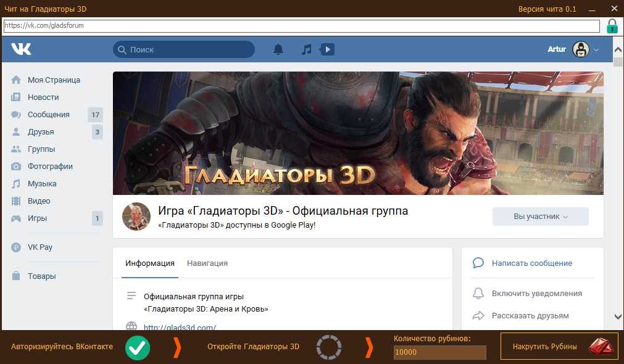This screenshot has width=624, height=364.
Task: Click the Artur profile avatar
Action: click(x=581, y=49)
